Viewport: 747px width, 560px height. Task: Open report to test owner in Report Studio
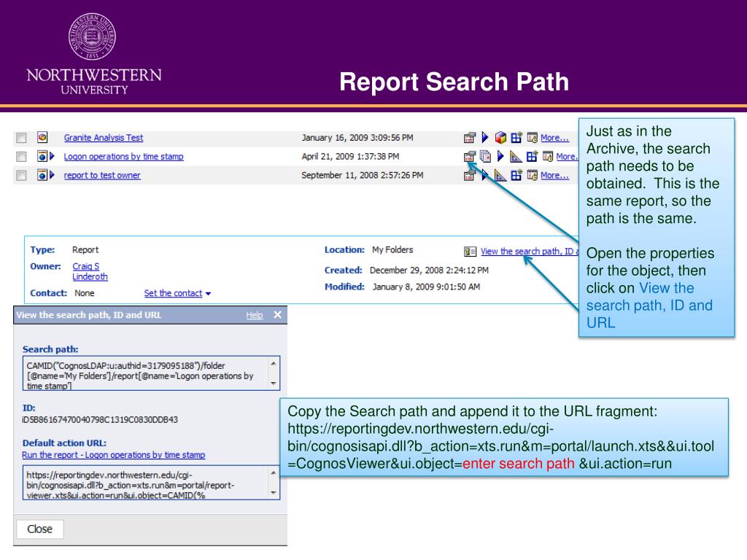(x=500, y=175)
